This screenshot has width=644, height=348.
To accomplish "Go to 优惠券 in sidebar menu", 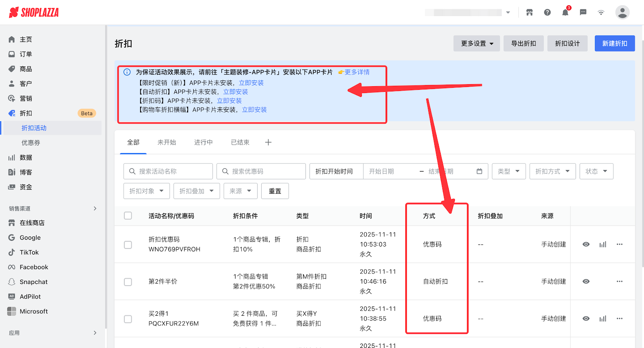I will 31,143.
